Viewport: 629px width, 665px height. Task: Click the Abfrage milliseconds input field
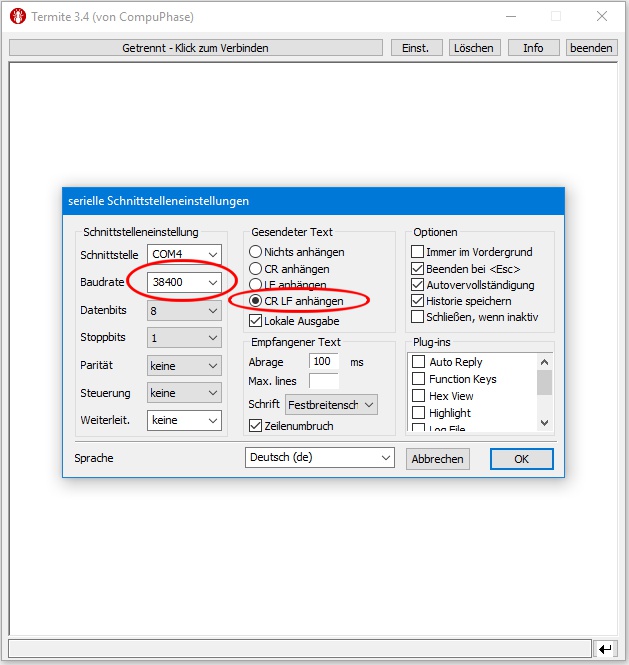pyautogui.click(x=323, y=362)
